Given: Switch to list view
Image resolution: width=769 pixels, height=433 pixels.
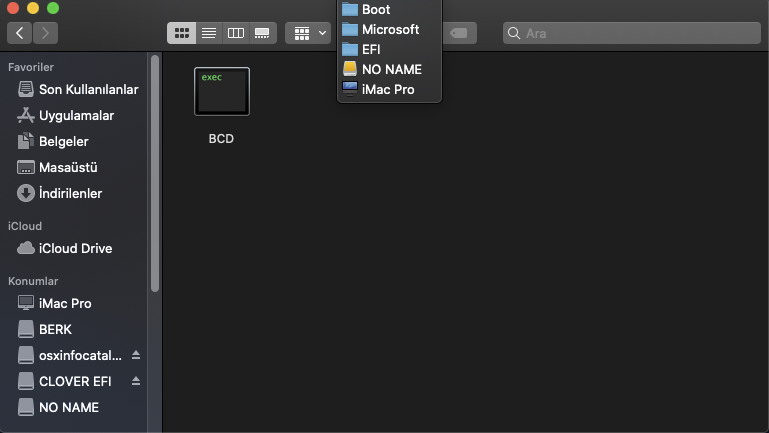Looking at the screenshot, I should click(x=208, y=33).
